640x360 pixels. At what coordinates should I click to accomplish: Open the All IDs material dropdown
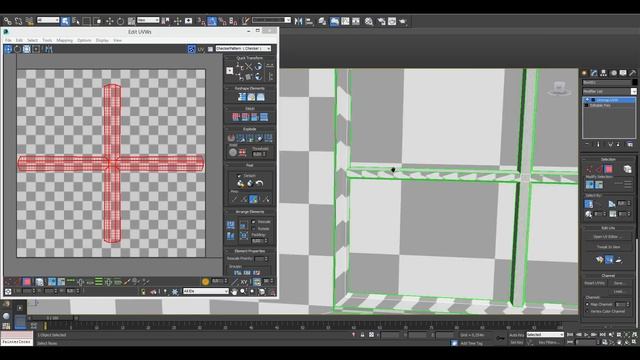[206, 291]
